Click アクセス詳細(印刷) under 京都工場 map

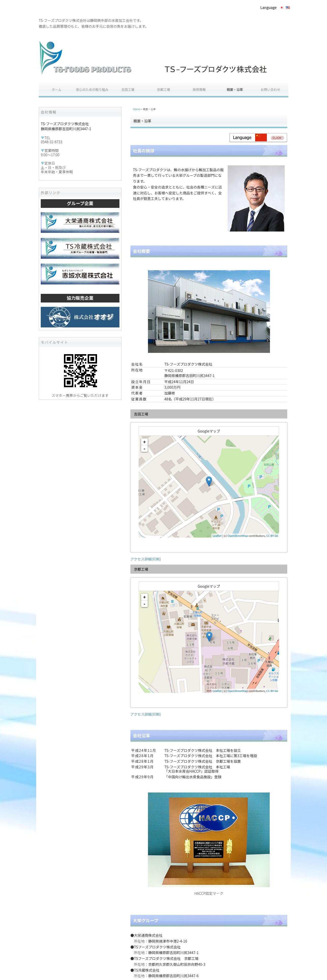coord(146,714)
